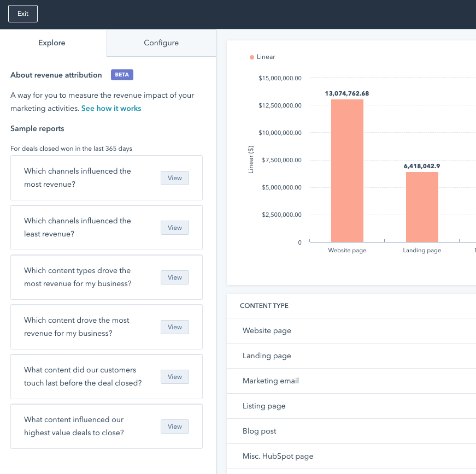Select the Marketing email table row

(x=271, y=381)
